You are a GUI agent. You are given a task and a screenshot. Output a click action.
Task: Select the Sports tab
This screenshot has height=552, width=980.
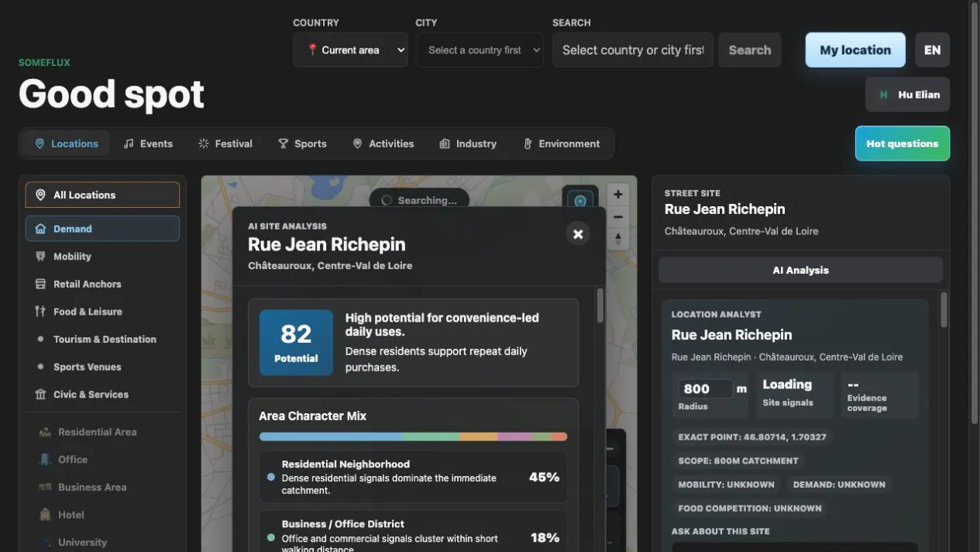coord(302,143)
